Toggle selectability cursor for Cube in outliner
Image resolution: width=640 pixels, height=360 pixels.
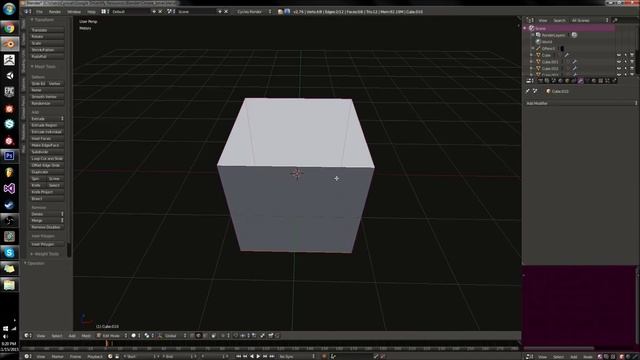pyautogui.click(x=625, y=55)
